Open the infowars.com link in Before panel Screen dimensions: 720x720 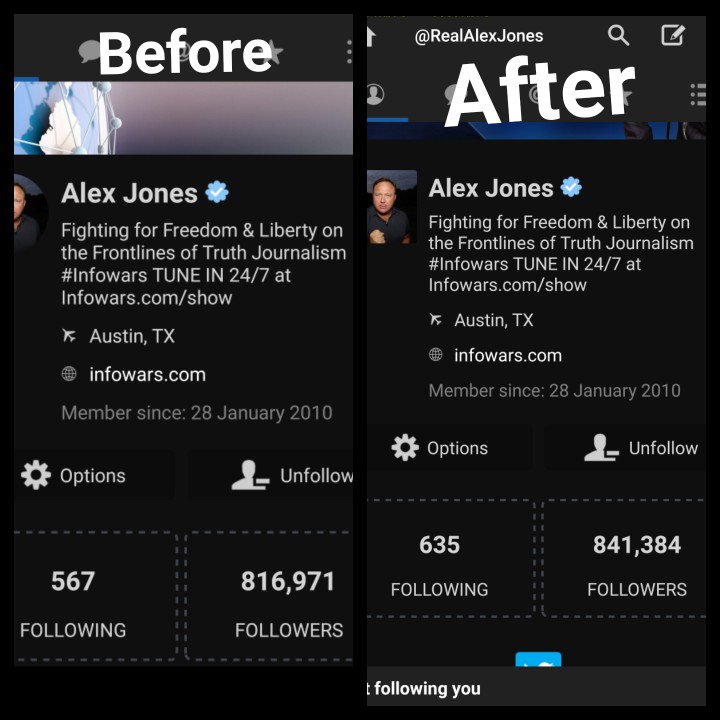147,375
